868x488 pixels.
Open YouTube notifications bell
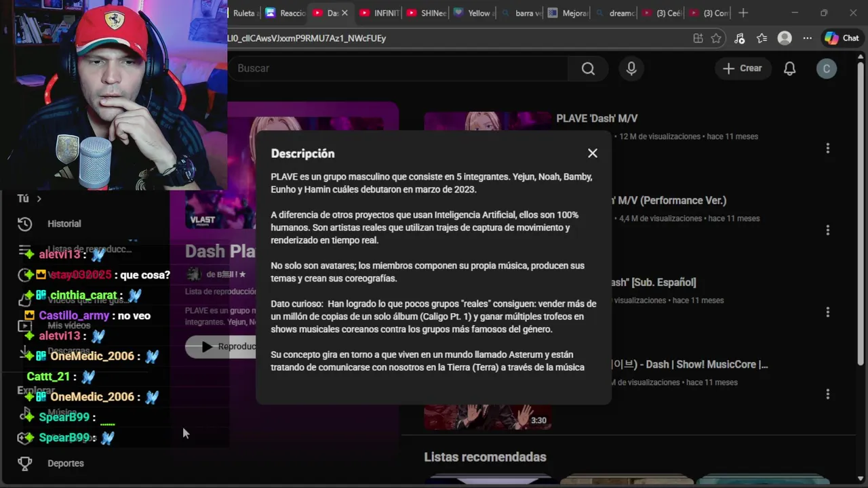(x=789, y=68)
